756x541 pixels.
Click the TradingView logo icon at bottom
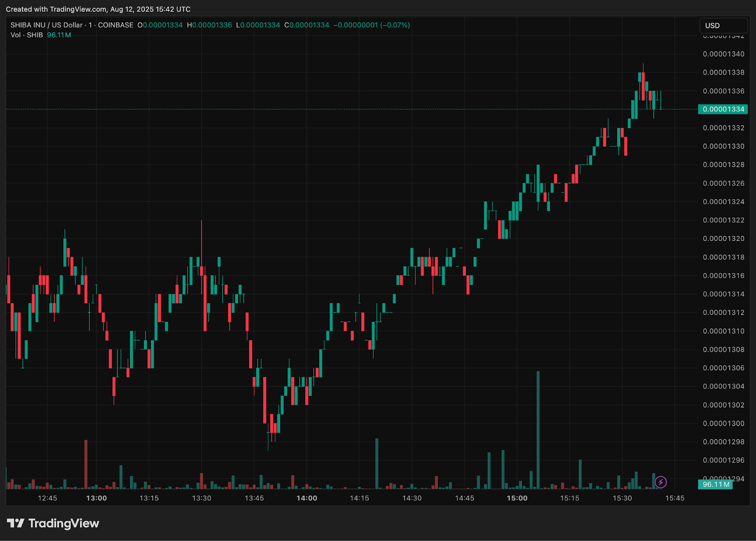[x=15, y=523]
